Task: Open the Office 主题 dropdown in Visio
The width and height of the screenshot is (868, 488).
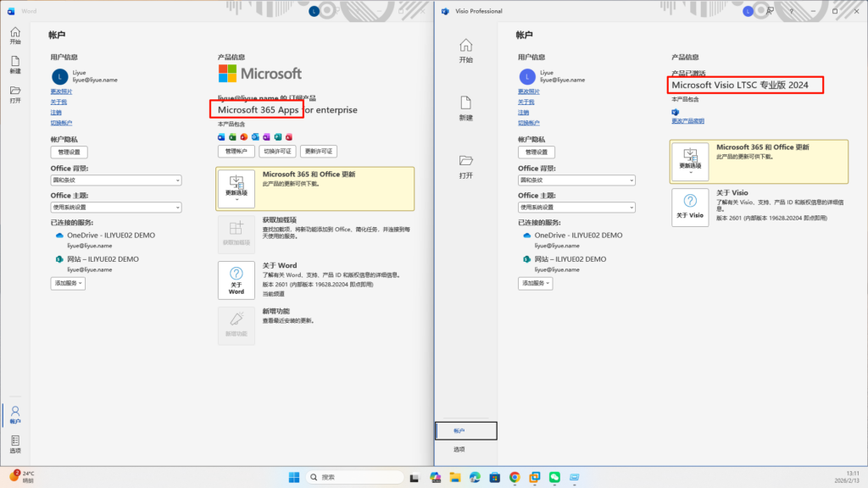Action: pos(576,207)
